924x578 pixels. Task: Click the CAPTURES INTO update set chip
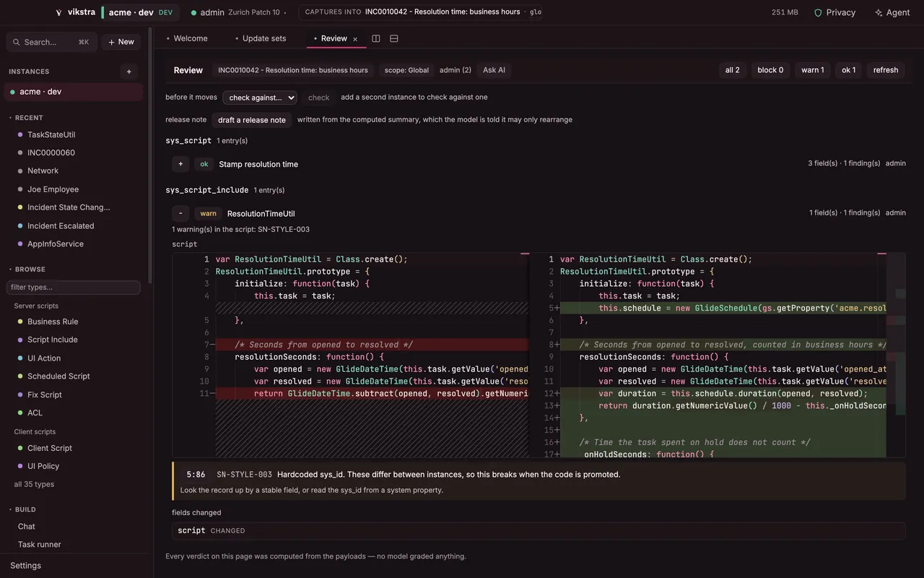coord(420,12)
